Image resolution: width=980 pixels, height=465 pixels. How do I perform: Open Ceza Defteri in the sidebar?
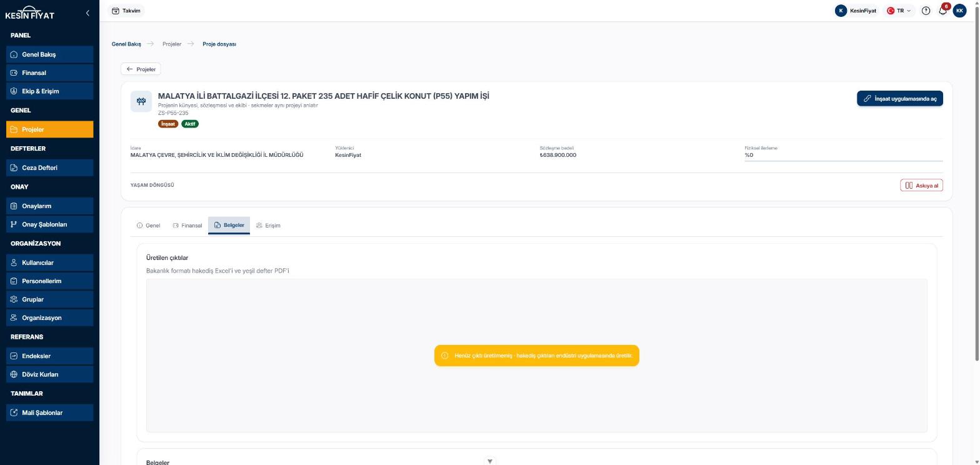pyautogui.click(x=50, y=167)
